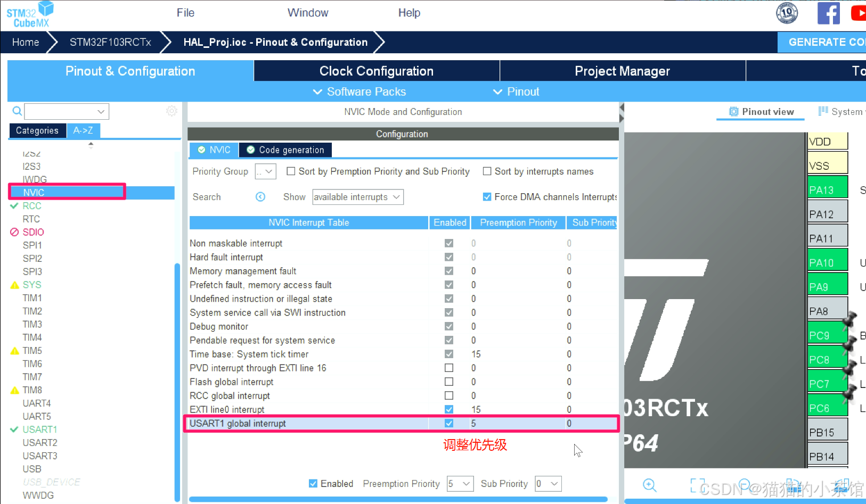Click the yellow warning icon next to TIM8

14,390
